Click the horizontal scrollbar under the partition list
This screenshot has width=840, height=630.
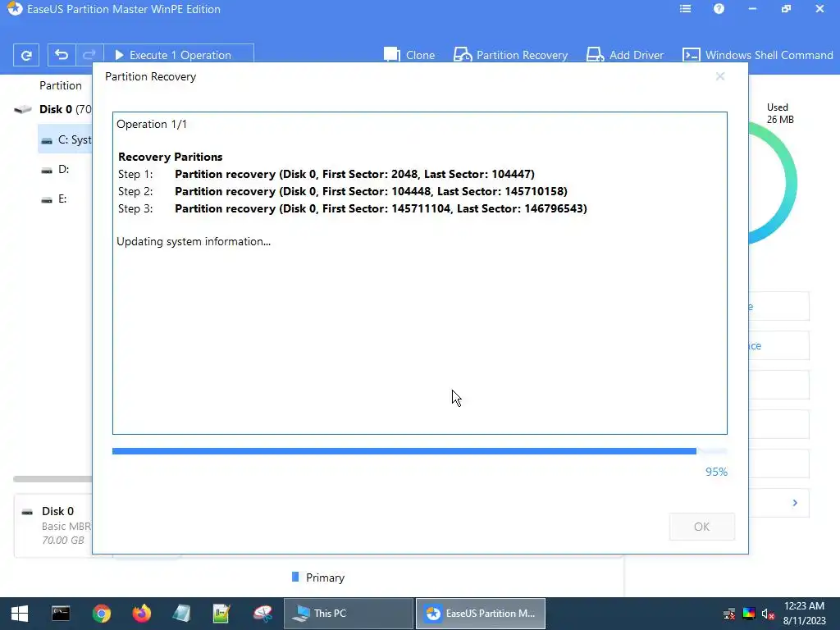pos(52,479)
